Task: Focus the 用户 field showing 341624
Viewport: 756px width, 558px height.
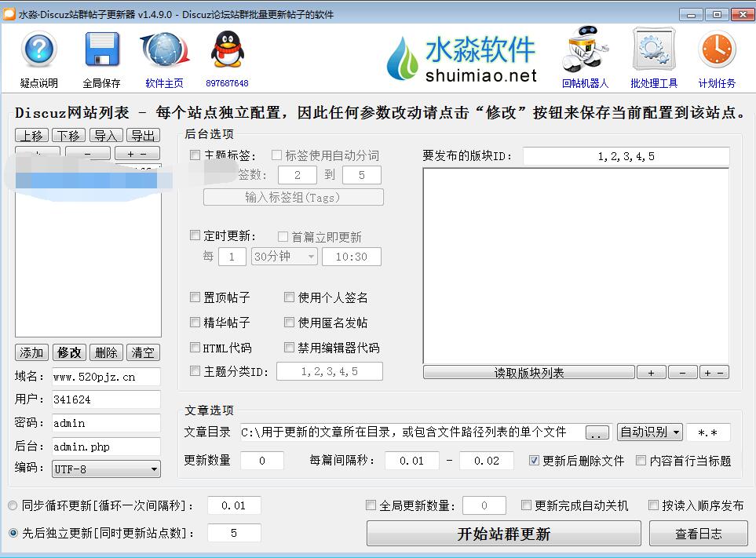Action: click(x=106, y=399)
